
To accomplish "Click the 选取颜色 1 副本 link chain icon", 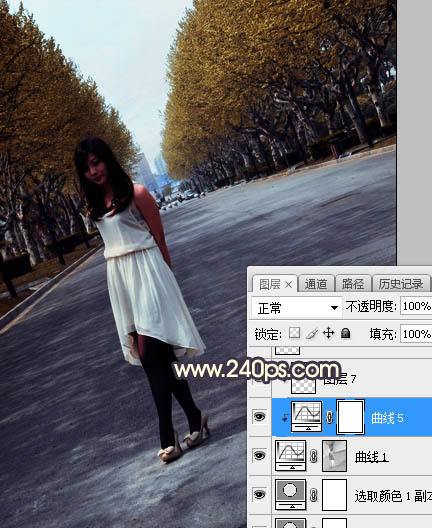I will 314,495.
